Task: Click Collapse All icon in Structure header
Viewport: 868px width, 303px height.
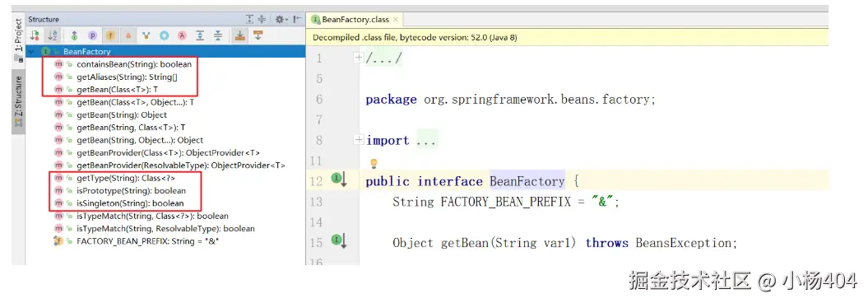Action: click(x=262, y=20)
